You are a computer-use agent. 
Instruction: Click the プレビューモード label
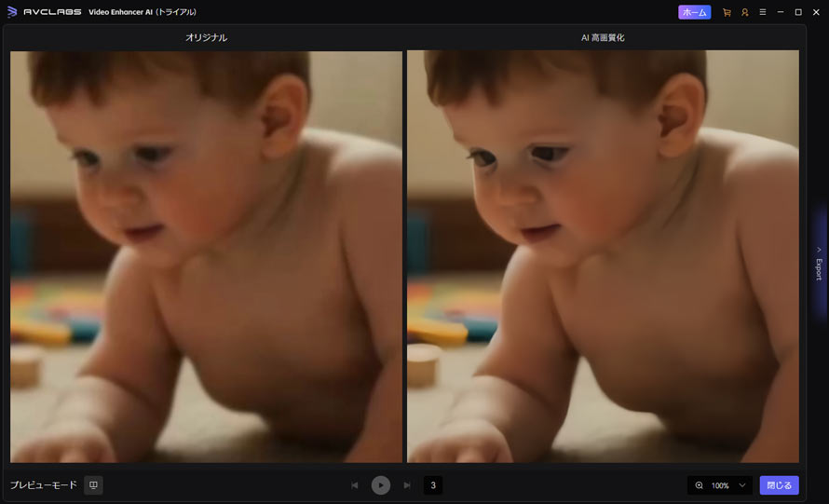pyautogui.click(x=44, y=485)
